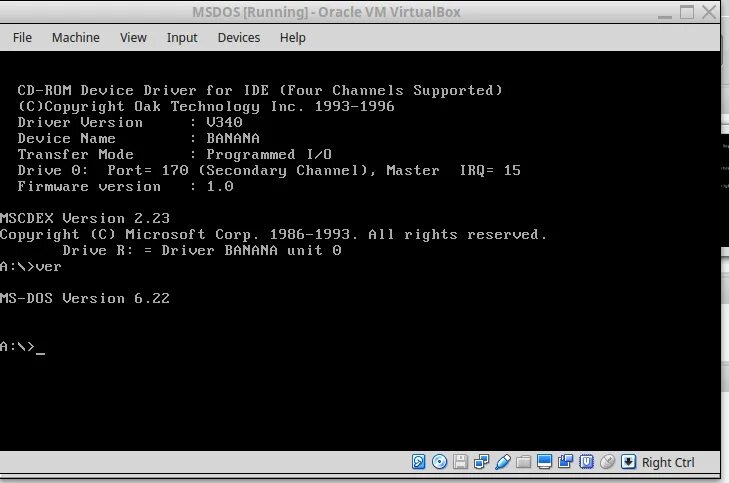Click the display monitor status icon

544,462
